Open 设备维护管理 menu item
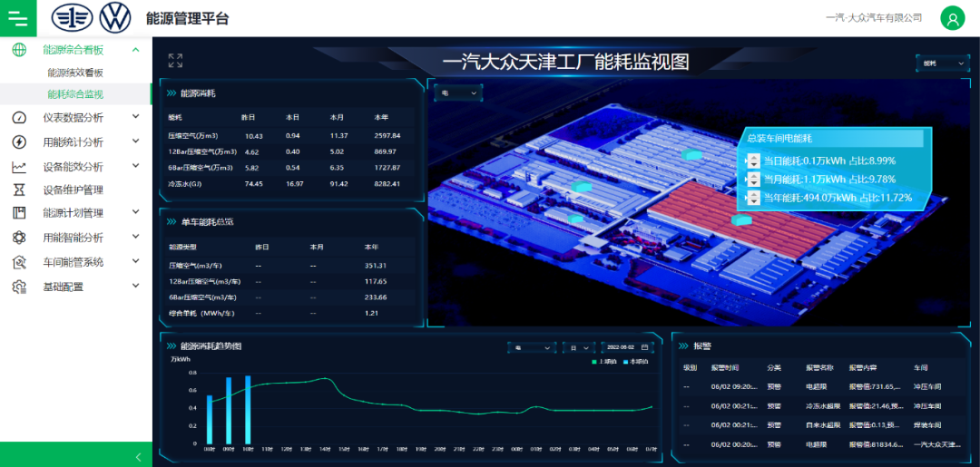This screenshot has height=467, width=980. pos(75,190)
